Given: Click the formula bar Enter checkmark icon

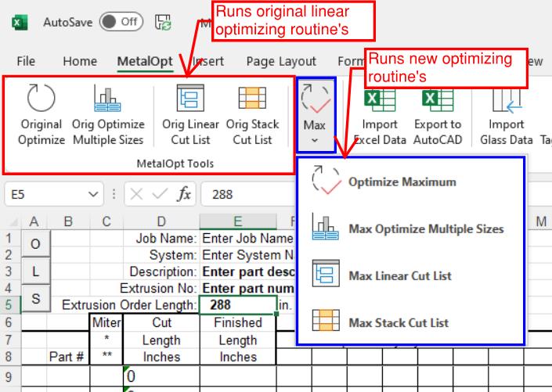Looking at the screenshot, I should coord(160,194).
